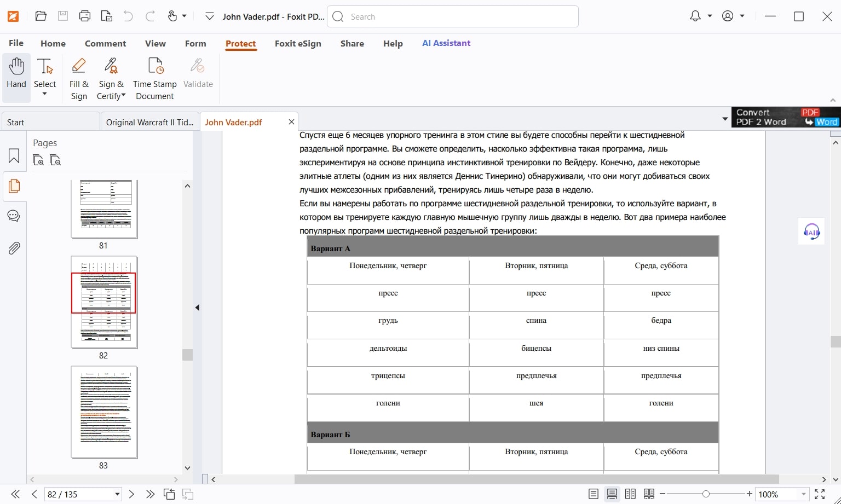This screenshot has width=841, height=504.
Task: Open the Attachments paperclip panel
Action: coord(14,248)
